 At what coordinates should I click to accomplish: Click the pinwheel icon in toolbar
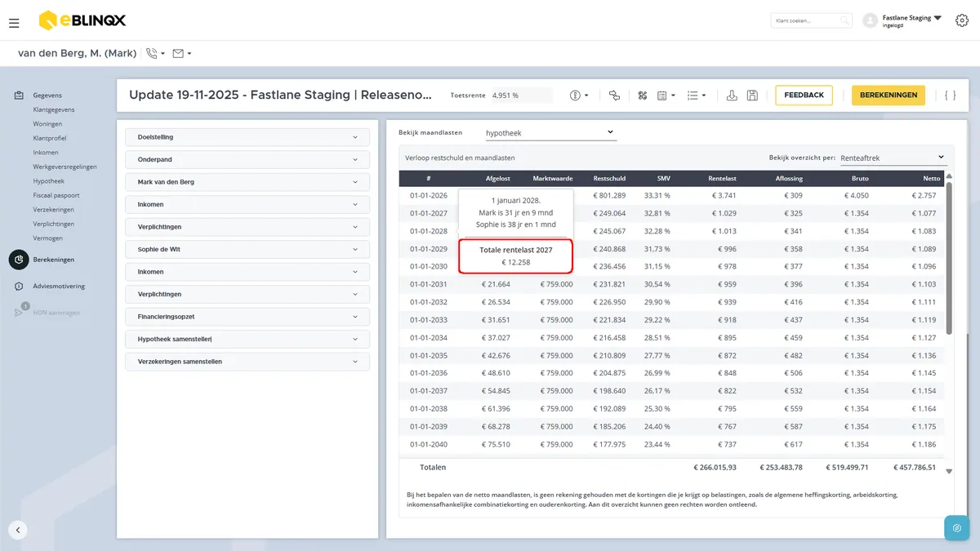(x=643, y=96)
